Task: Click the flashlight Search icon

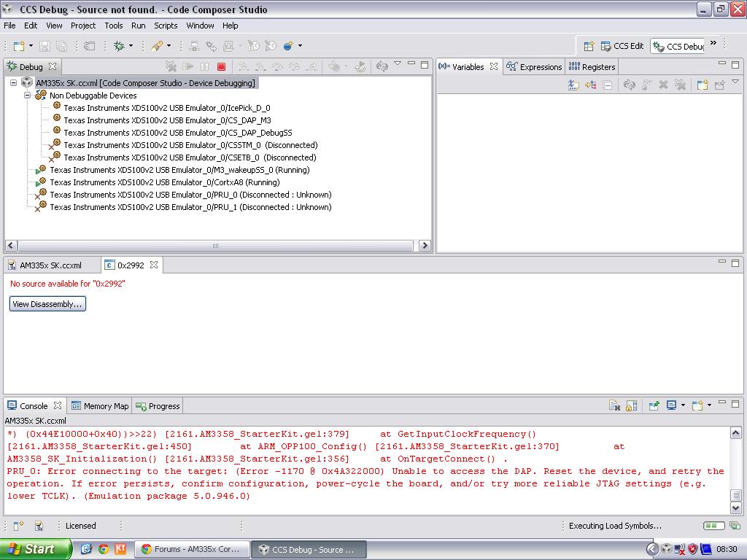Action: pos(157,46)
